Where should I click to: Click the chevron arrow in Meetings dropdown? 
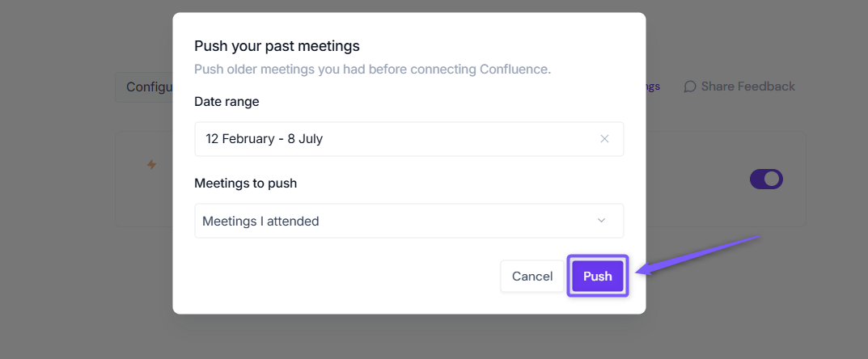[601, 221]
